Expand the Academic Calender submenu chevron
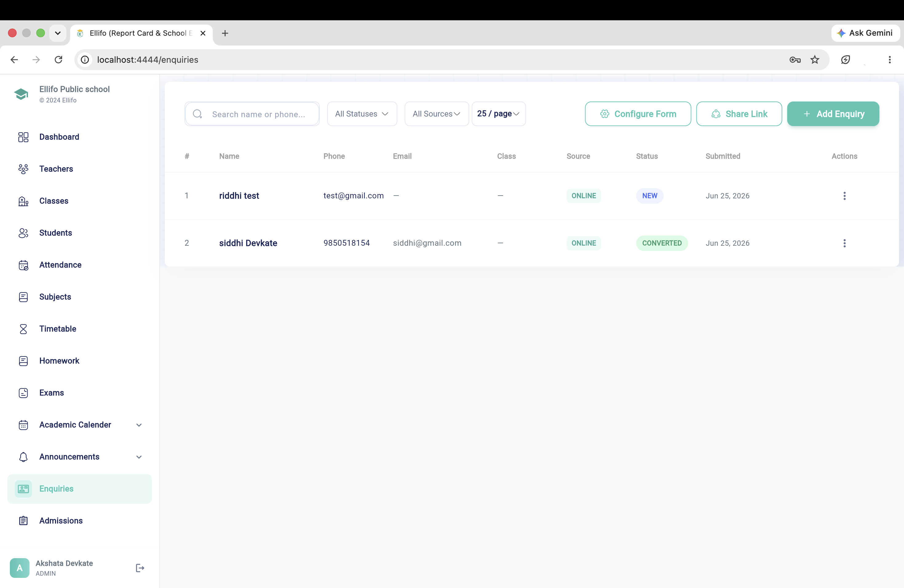 click(x=139, y=425)
